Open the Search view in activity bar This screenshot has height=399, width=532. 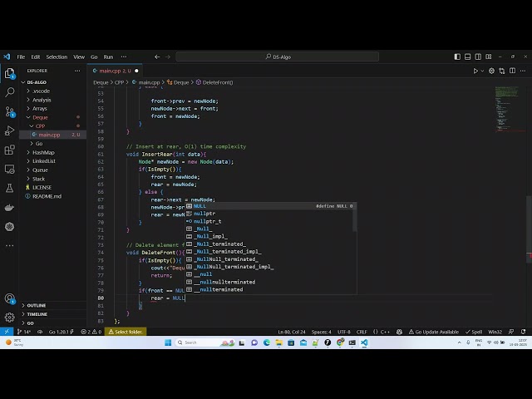[x=9, y=92]
